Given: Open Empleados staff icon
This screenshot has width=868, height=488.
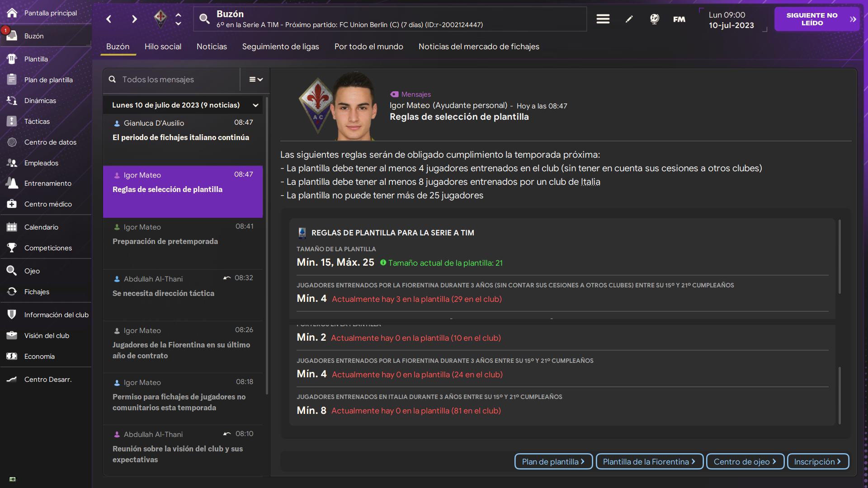Looking at the screenshot, I should click(x=12, y=163).
